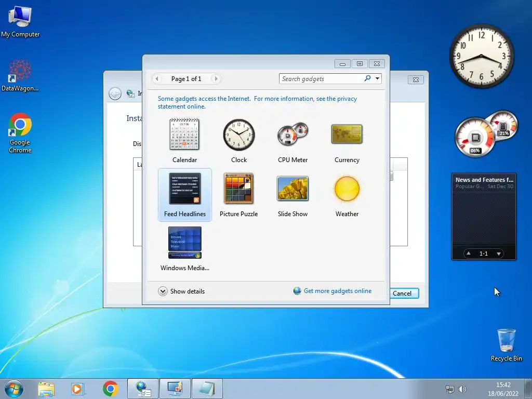Select the Slide Show gadget
This screenshot has height=399, width=532.
click(293, 195)
